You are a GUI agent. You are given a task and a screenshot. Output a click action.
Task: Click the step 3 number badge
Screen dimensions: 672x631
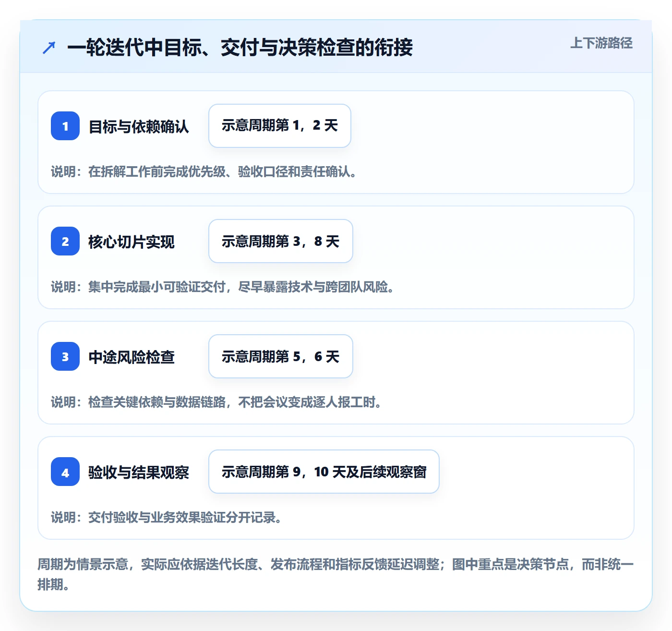click(x=65, y=356)
